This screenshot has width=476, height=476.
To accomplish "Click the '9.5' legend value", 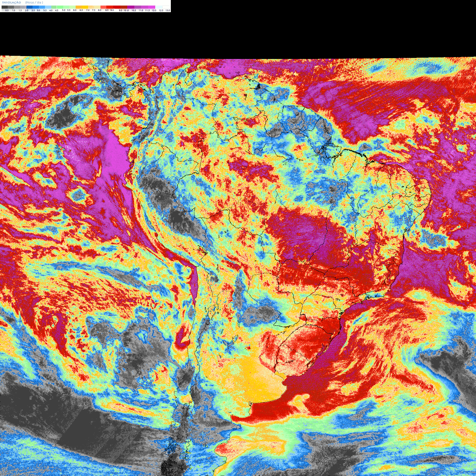I will [121, 10].
